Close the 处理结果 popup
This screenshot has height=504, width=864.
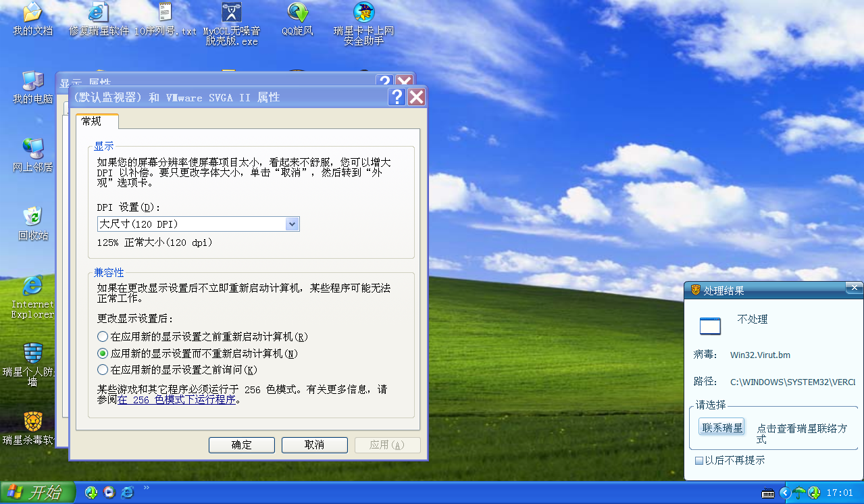855,288
